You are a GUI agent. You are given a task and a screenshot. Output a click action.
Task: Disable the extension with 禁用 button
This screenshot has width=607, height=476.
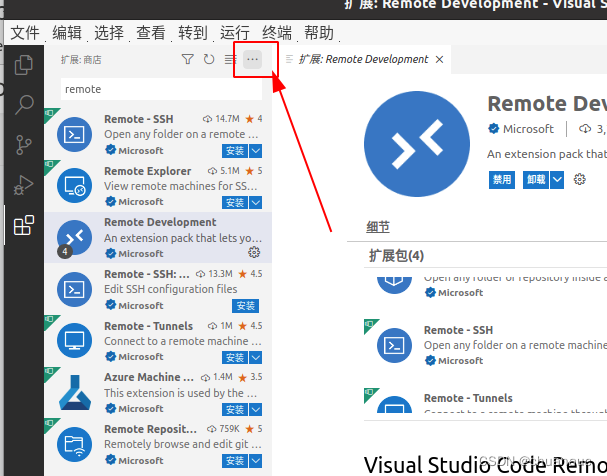tap(502, 180)
